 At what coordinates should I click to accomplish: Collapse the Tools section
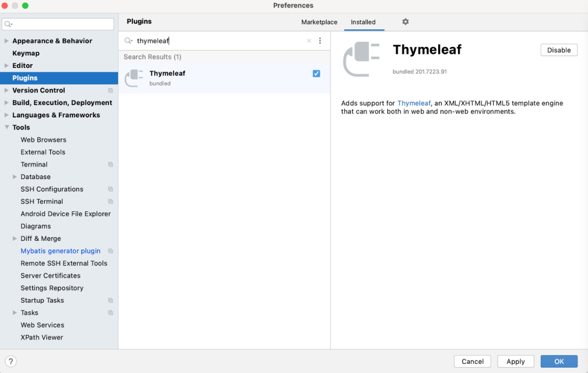(x=7, y=127)
